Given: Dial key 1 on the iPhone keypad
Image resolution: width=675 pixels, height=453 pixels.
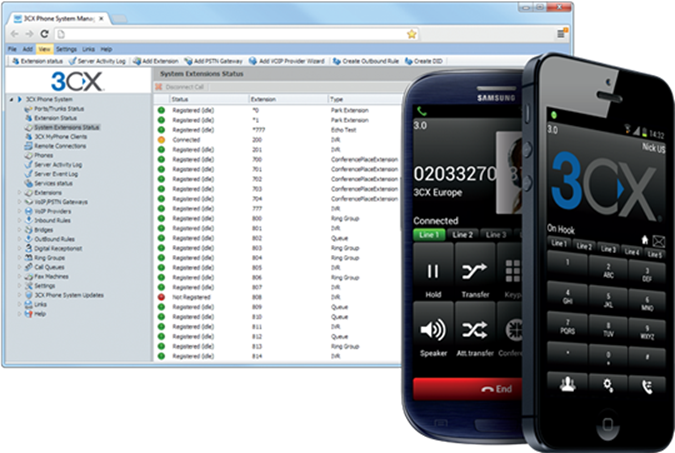Looking at the screenshot, I should pyautogui.click(x=567, y=263).
